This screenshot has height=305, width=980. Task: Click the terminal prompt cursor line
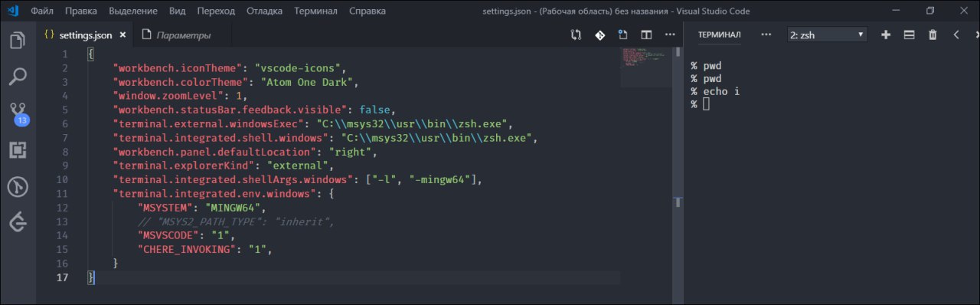tap(701, 104)
